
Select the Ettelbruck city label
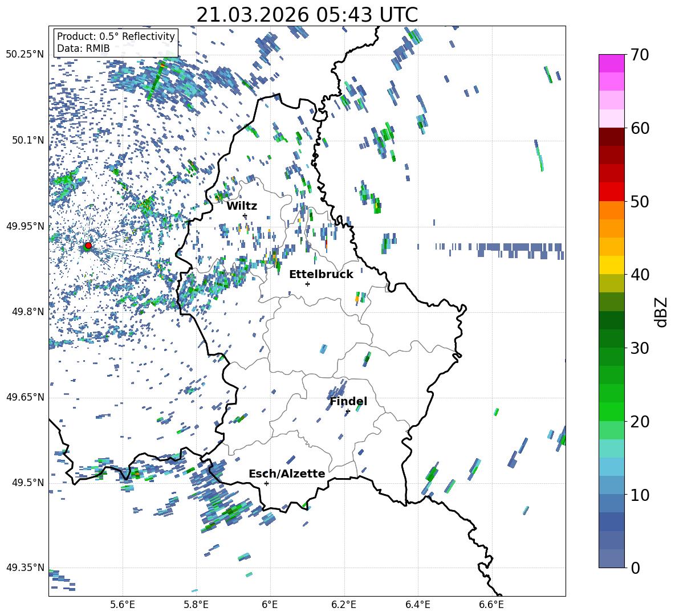(321, 274)
